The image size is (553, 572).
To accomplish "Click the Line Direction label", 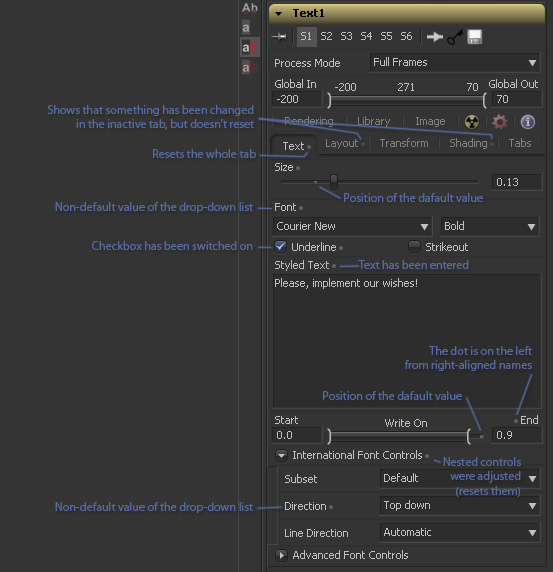I will 316,533.
